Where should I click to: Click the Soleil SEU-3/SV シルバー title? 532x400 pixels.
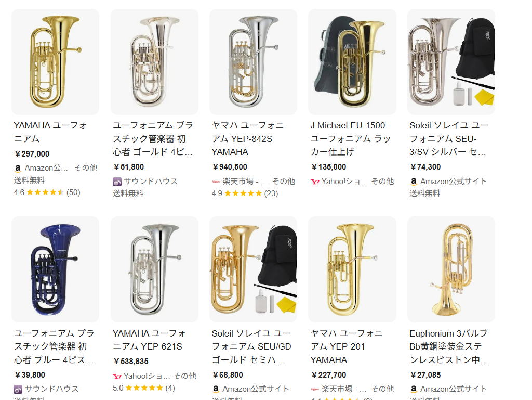point(449,139)
